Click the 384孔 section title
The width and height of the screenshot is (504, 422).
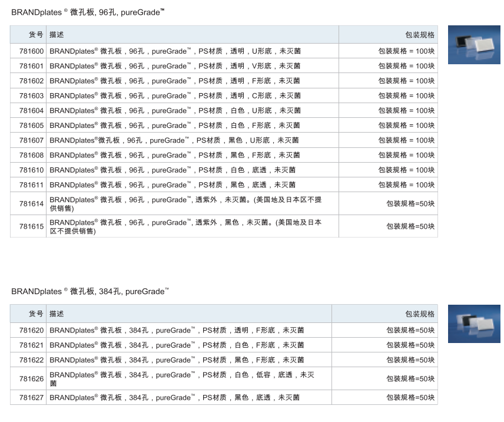pyautogui.click(x=90, y=291)
